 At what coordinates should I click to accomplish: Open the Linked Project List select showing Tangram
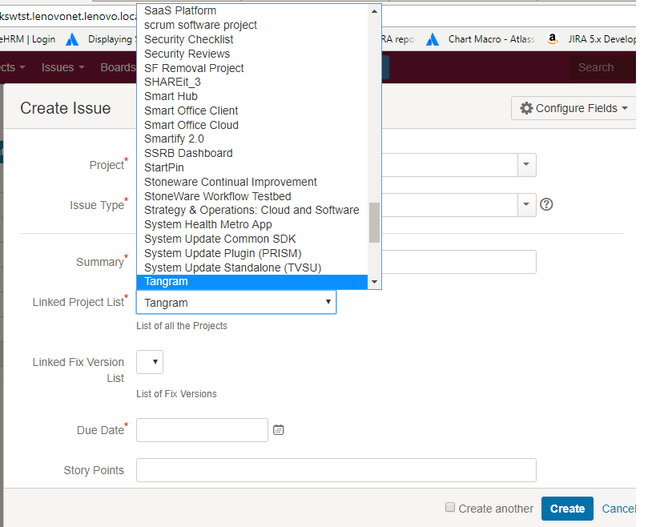pos(236,302)
